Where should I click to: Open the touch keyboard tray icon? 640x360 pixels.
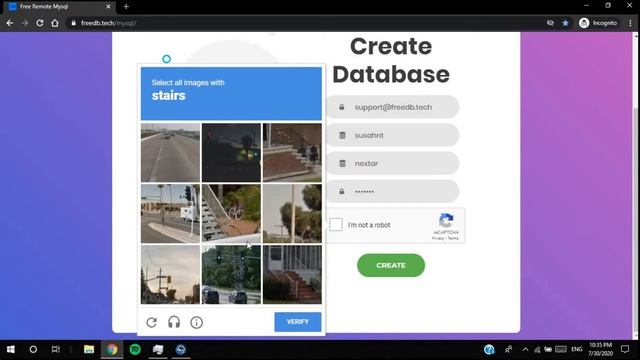pos(561,349)
